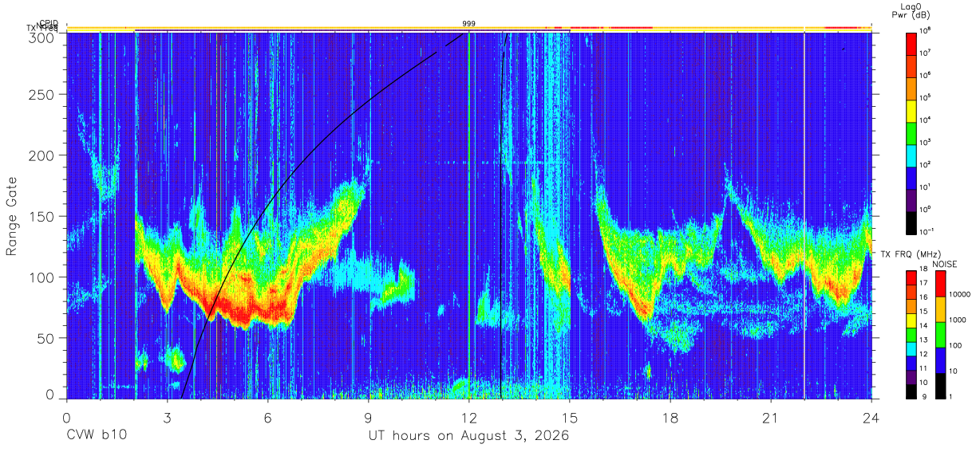
Task: Click the 24 tick label on time axis
Action: (871, 418)
